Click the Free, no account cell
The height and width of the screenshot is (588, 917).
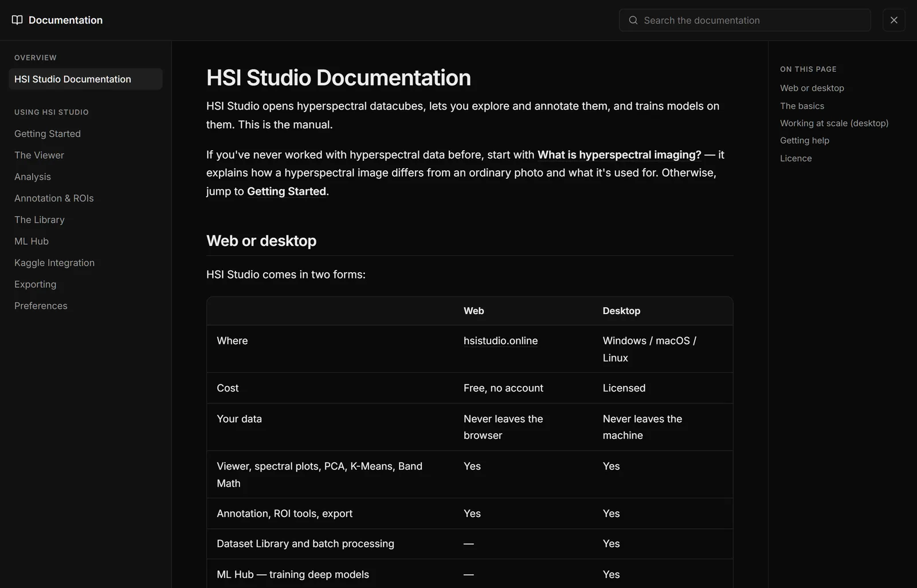(503, 388)
